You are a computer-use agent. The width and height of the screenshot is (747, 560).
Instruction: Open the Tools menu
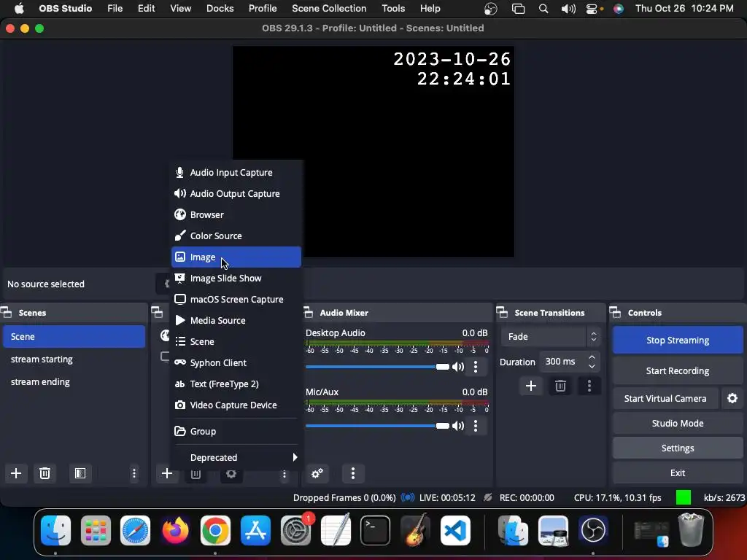[x=393, y=9]
